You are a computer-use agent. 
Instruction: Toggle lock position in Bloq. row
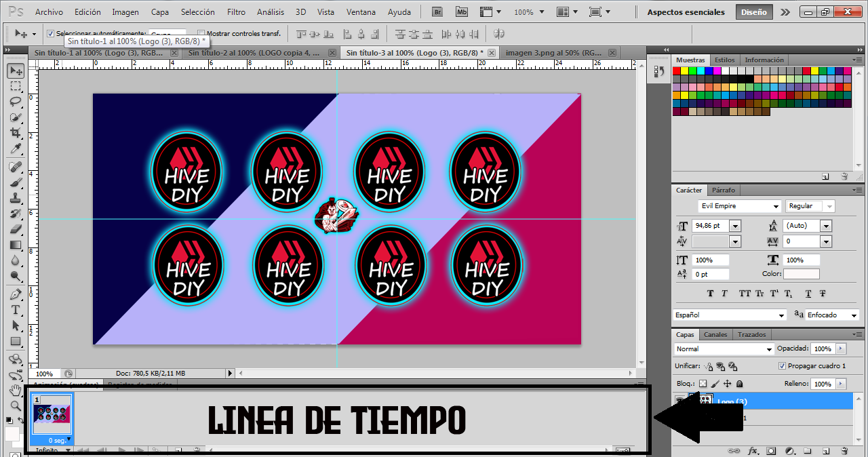tap(727, 384)
